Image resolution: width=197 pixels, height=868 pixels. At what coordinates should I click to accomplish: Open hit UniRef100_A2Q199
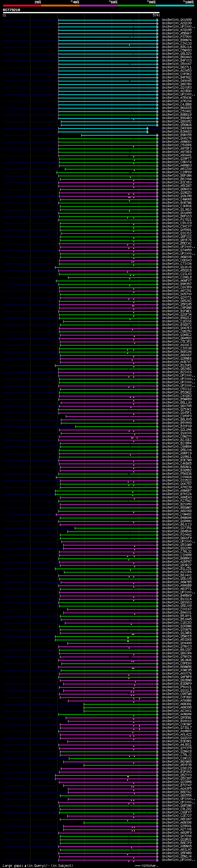(177, 23)
